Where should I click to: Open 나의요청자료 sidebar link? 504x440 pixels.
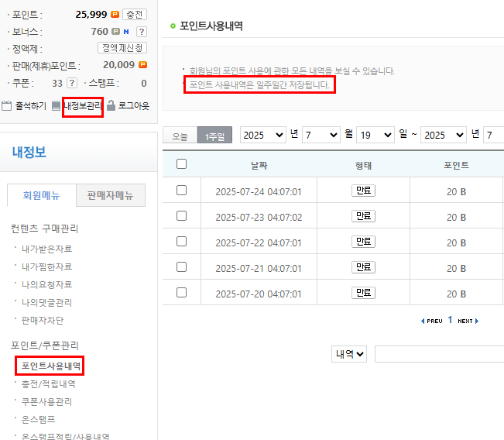click(46, 284)
